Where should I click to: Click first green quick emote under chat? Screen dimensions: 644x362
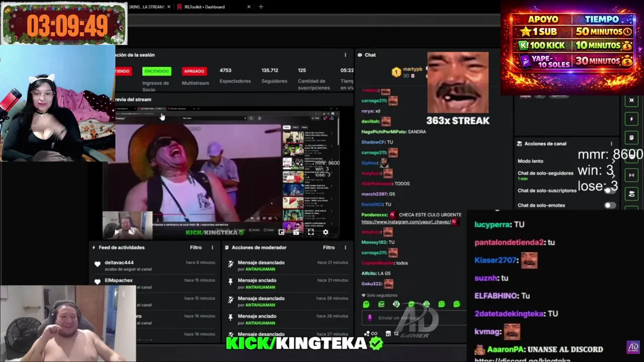366,304
